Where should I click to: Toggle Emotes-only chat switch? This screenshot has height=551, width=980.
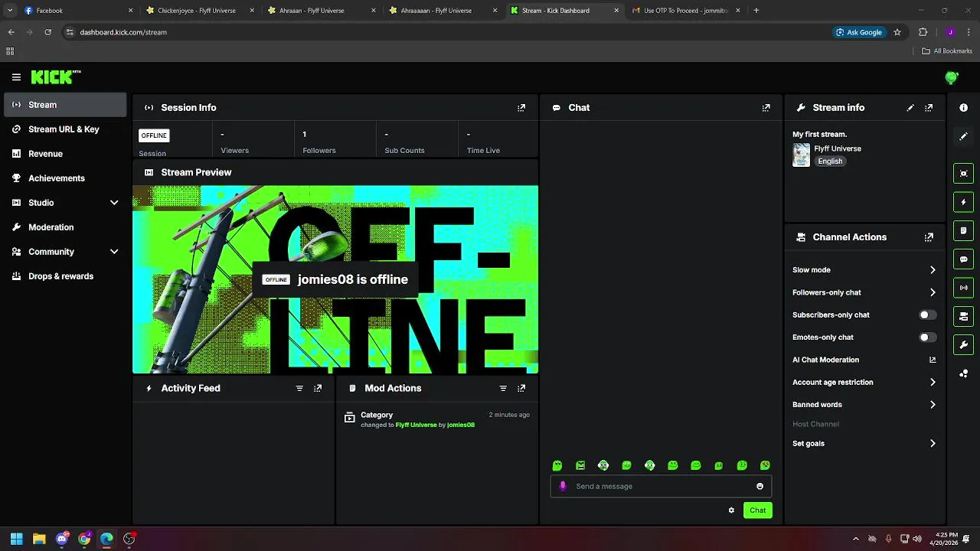(x=927, y=337)
